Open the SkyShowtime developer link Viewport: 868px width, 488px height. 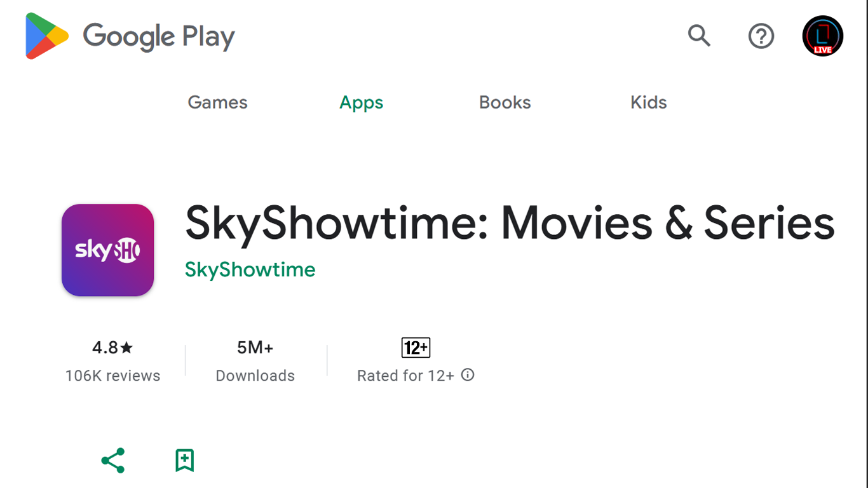tap(250, 269)
